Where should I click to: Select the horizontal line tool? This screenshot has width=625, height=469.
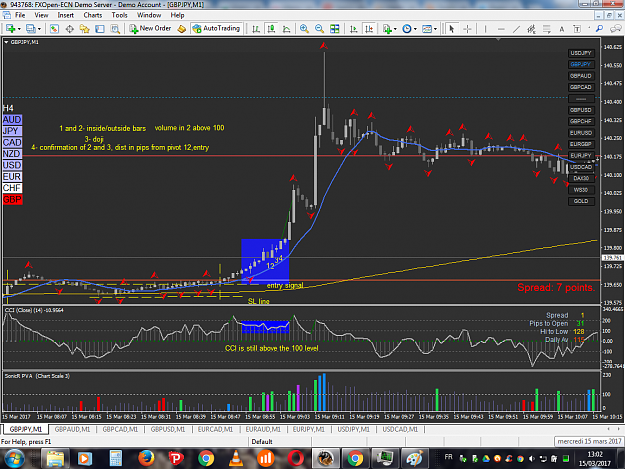tap(501, 29)
